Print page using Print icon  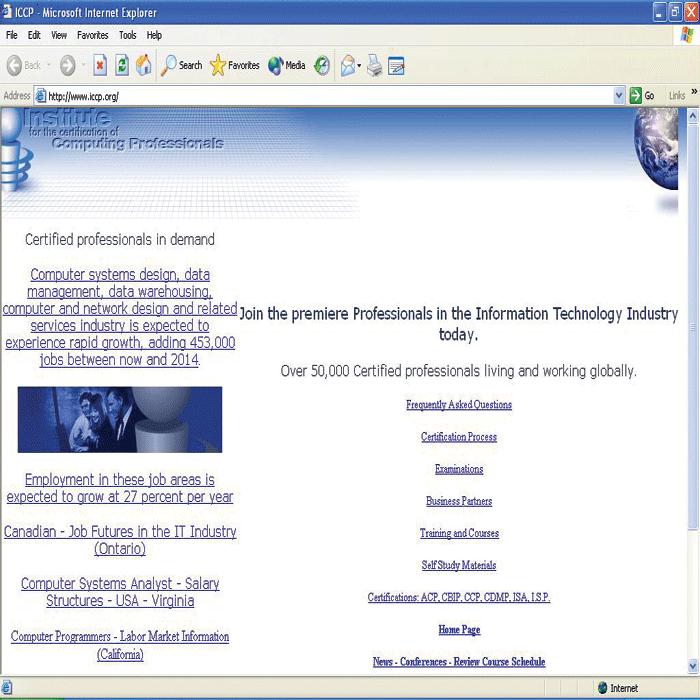click(x=375, y=66)
